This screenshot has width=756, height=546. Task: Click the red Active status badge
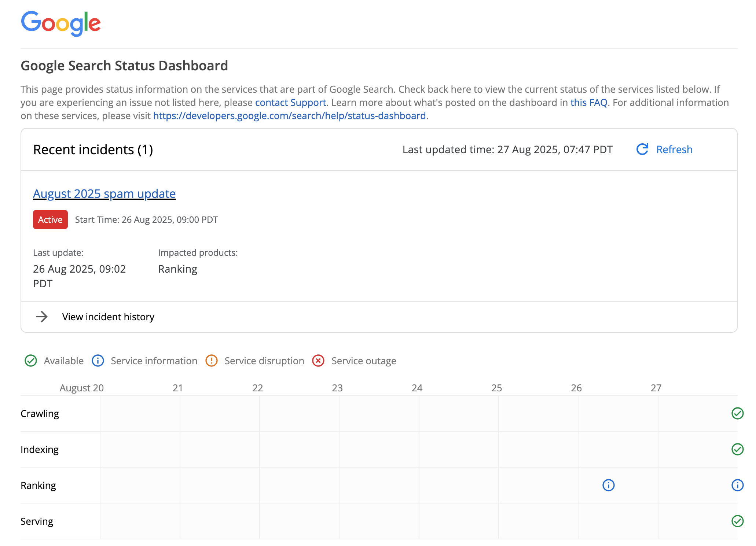coord(50,219)
